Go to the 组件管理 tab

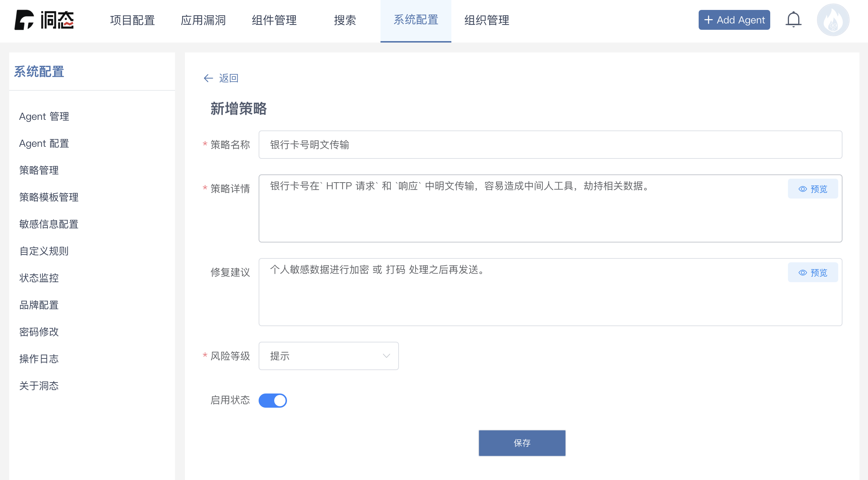(x=274, y=21)
